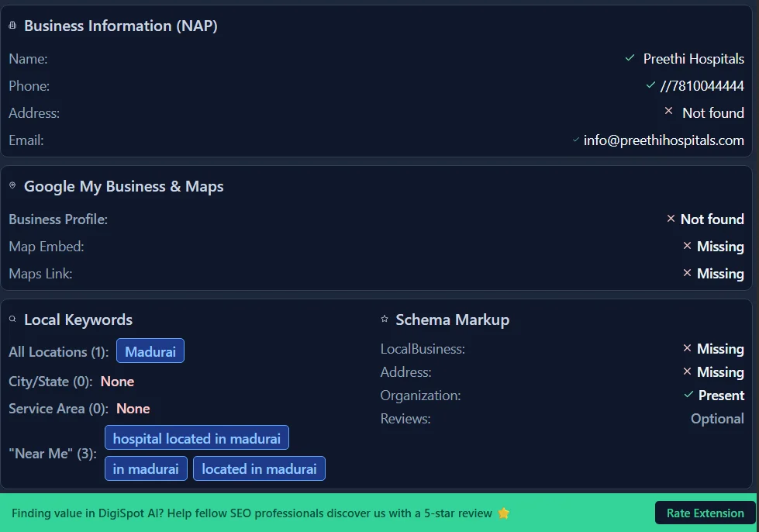Click the 'Map Embed:' label
This screenshot has width=759, height=532.
pyautogui.click(x=47, y=247)
